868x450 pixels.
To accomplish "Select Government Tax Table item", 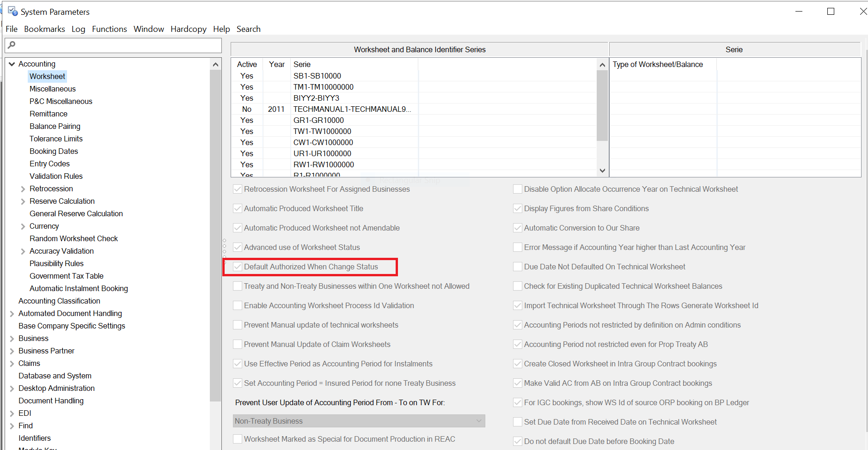I will point(67,276).
